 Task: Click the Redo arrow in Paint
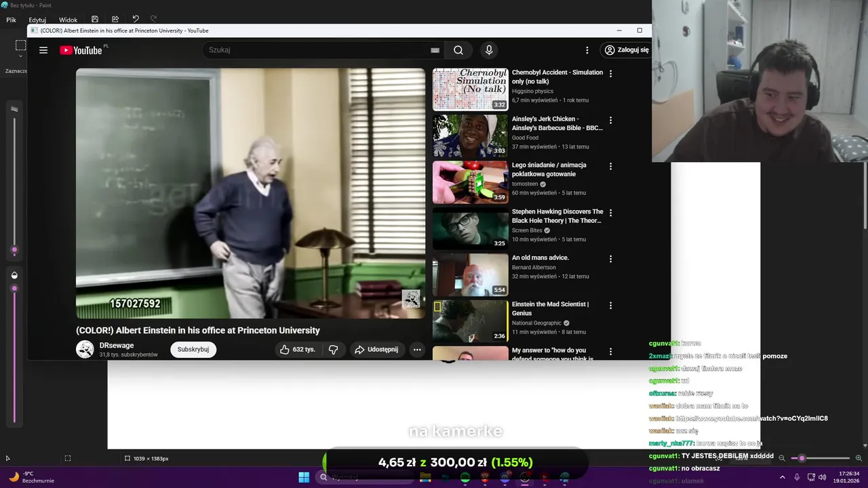[x=153, y=20]
